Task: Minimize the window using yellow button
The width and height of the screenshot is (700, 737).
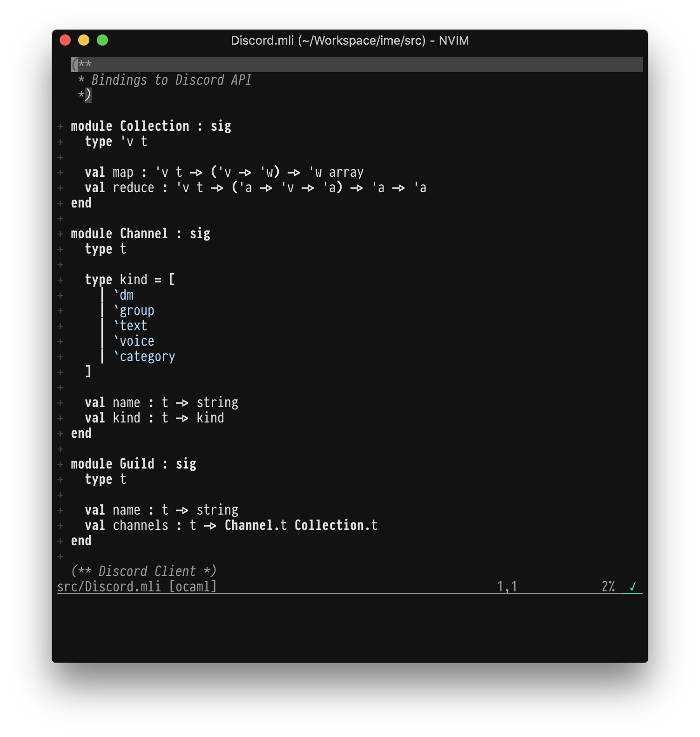Action: pyautogui.click(x=84, y=40)
